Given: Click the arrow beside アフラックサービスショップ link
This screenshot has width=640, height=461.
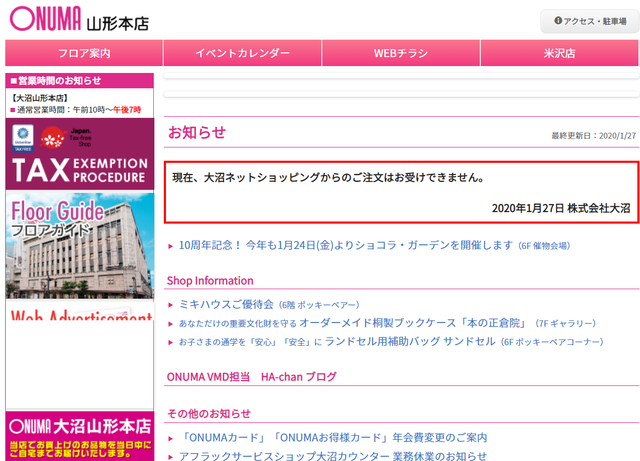Looking at the screenshot, I should (171, 457).
